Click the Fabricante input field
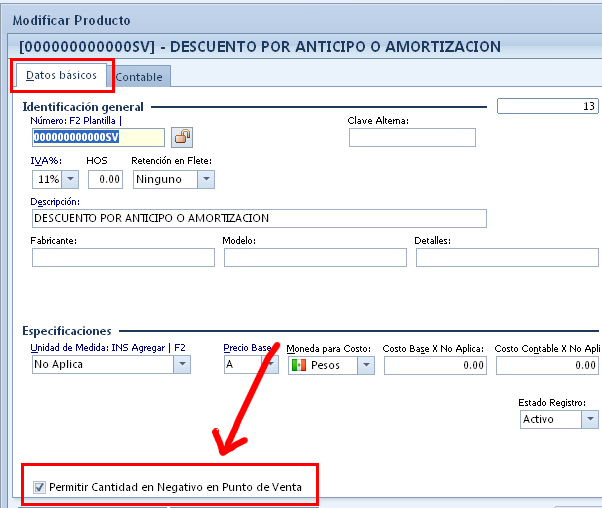The image size is (602, 508). [123, 257]
